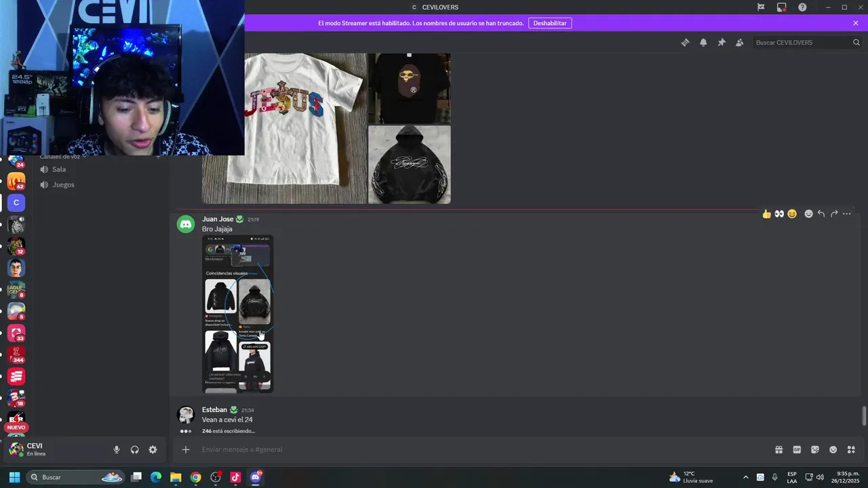Open the Threads icon in channel header
This screenshot has height=488, width=868.
685,42
